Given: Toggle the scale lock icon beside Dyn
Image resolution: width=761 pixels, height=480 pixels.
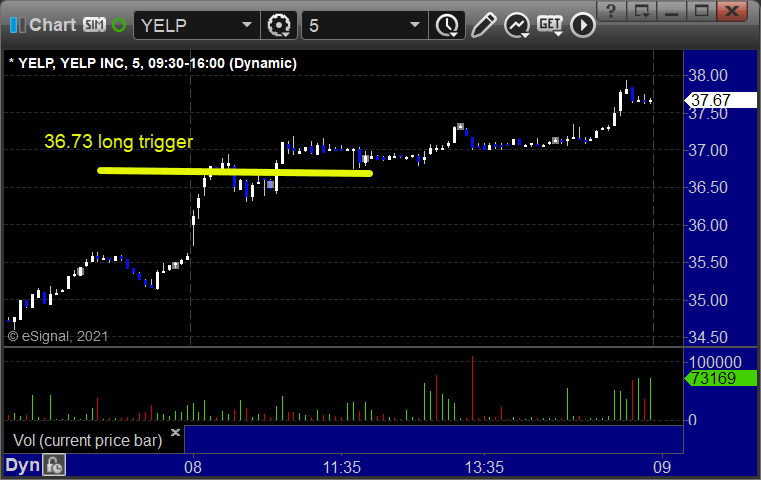Looking at the screenshot, I should [x=54, y=465].
